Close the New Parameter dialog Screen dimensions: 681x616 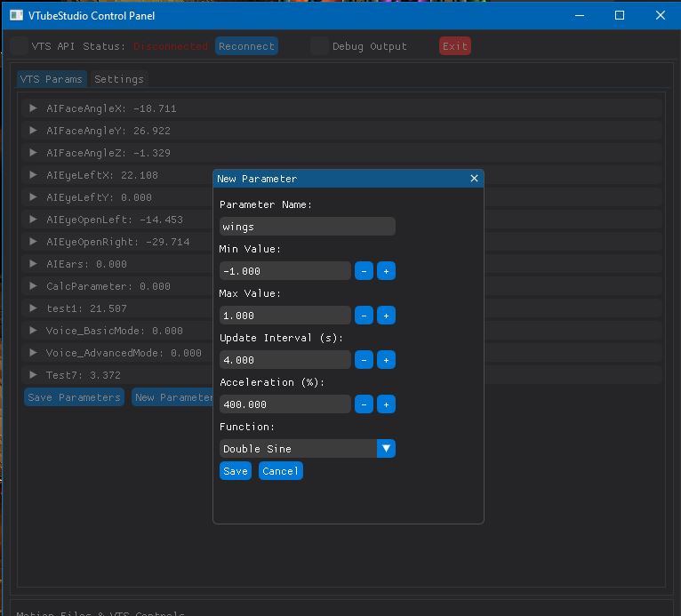(474, 179)
